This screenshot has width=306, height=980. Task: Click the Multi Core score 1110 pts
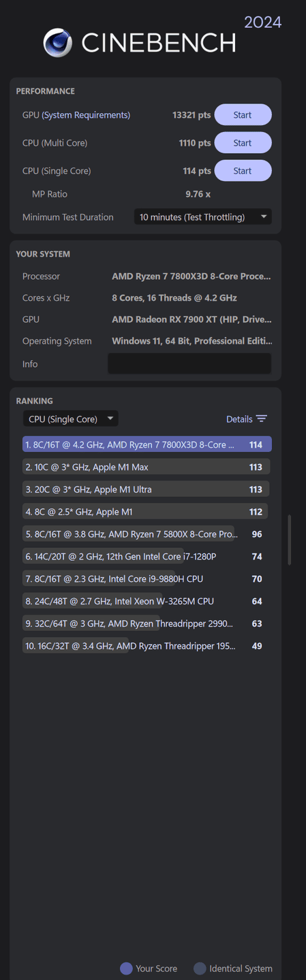pos(194,143)
